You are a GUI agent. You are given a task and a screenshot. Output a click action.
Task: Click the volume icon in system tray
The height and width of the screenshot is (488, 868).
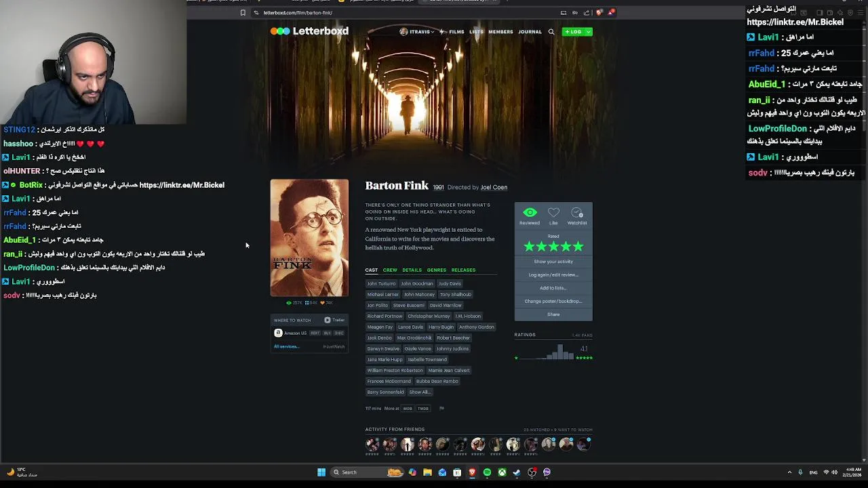(834, 472)
